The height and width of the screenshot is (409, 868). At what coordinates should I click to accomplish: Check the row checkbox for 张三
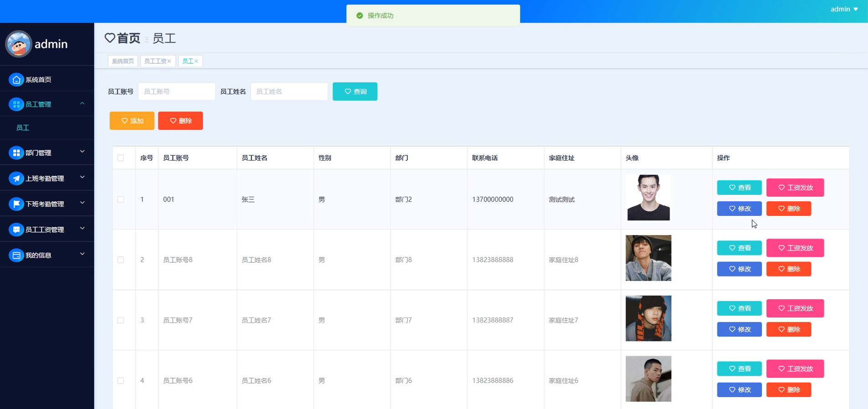point(121,199)
